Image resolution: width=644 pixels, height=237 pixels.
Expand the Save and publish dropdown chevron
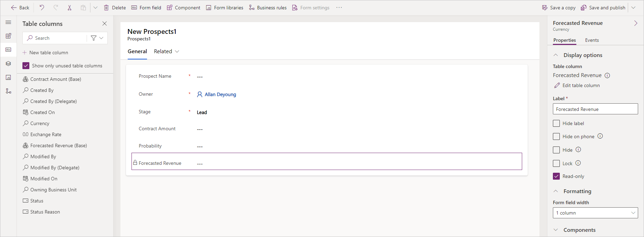pyautogui.click(x=634, y=8)
